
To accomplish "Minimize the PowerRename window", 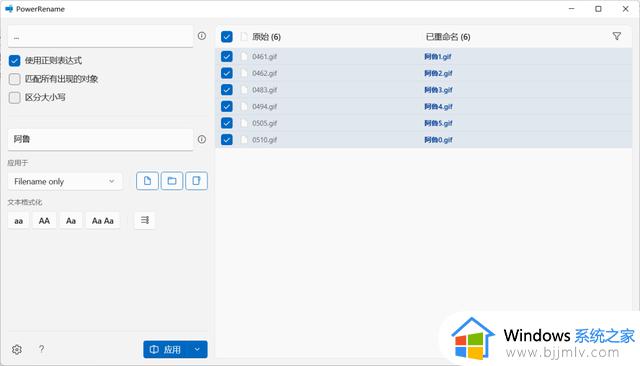I will (571, 9).
